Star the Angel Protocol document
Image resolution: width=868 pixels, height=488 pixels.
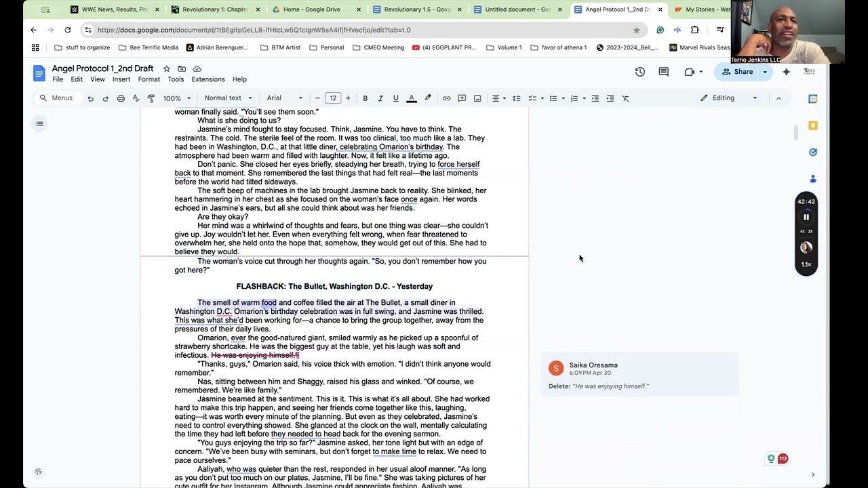pos(166,68)
